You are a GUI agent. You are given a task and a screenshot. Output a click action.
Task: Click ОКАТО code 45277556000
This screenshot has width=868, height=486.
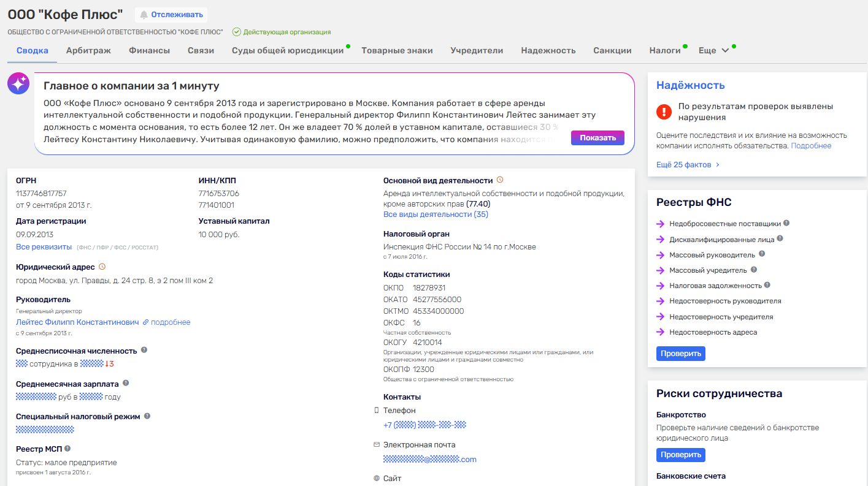point(437,299)
